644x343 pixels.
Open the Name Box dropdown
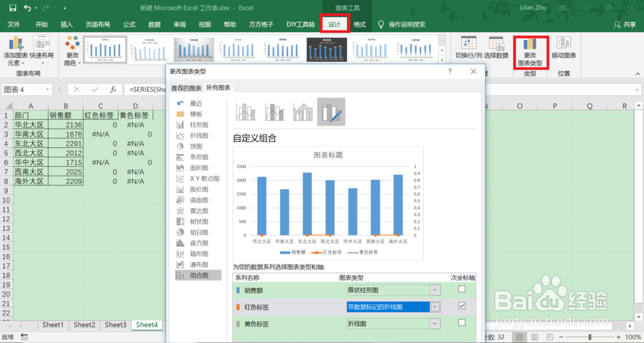pos(48,89)
